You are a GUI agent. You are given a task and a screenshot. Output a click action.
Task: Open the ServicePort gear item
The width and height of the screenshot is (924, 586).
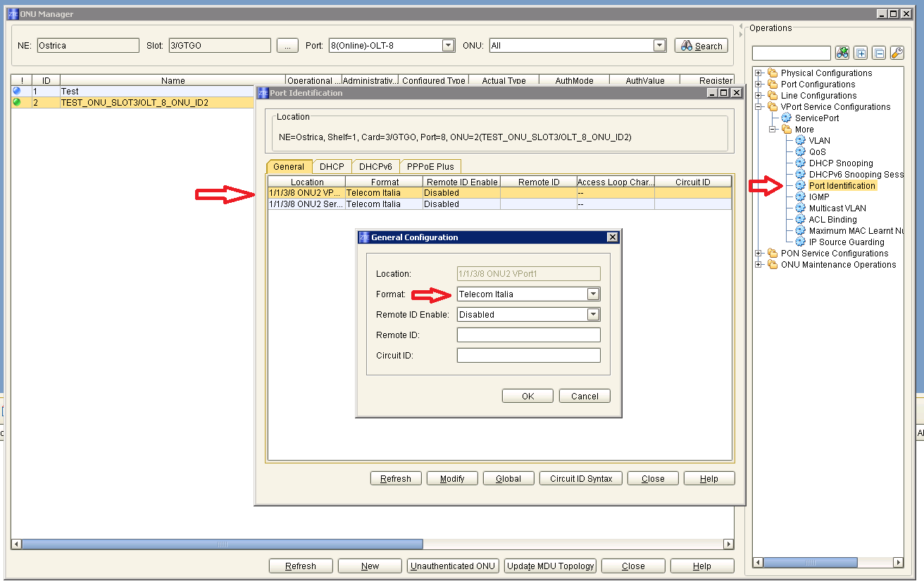click(x=816, y=118)
